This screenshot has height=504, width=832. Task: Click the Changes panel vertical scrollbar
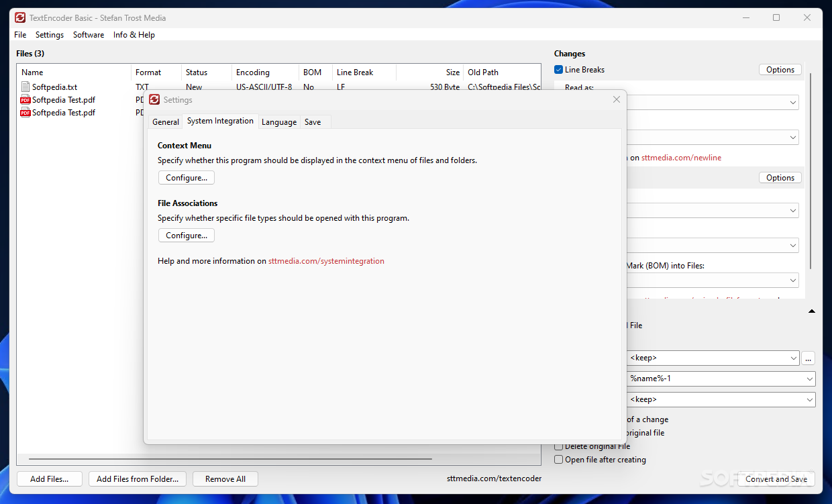[x=811, y=171]
